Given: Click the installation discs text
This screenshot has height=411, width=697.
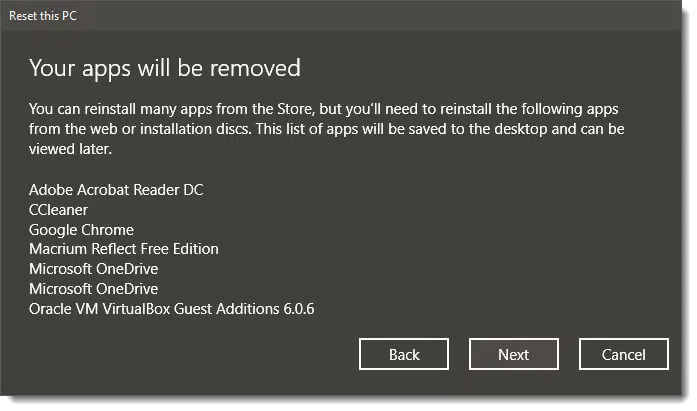Looking at the screenshot, I should tap(194, 129).
